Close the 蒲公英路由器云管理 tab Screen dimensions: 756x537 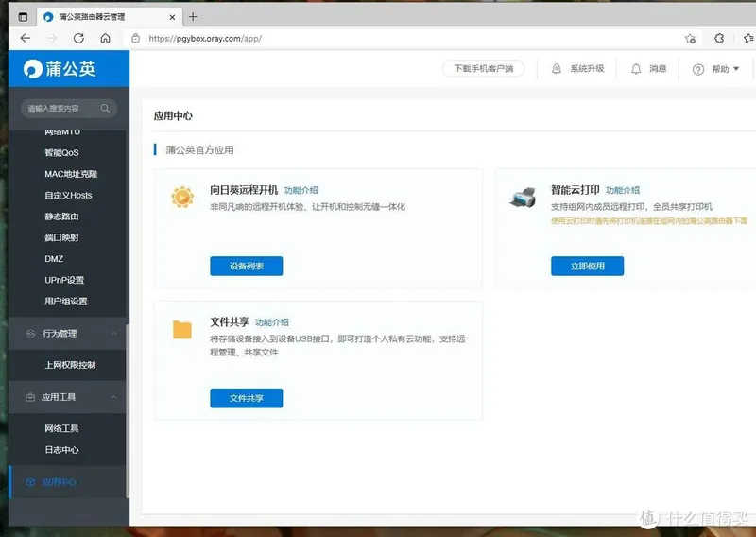click(172, 17)
